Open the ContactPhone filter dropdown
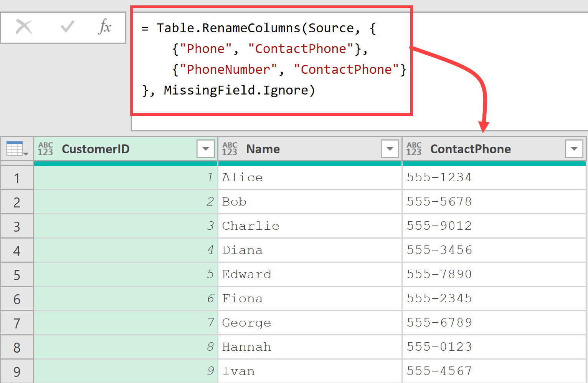588x383 pixels. pyautogui.click(x=574, y=149)
